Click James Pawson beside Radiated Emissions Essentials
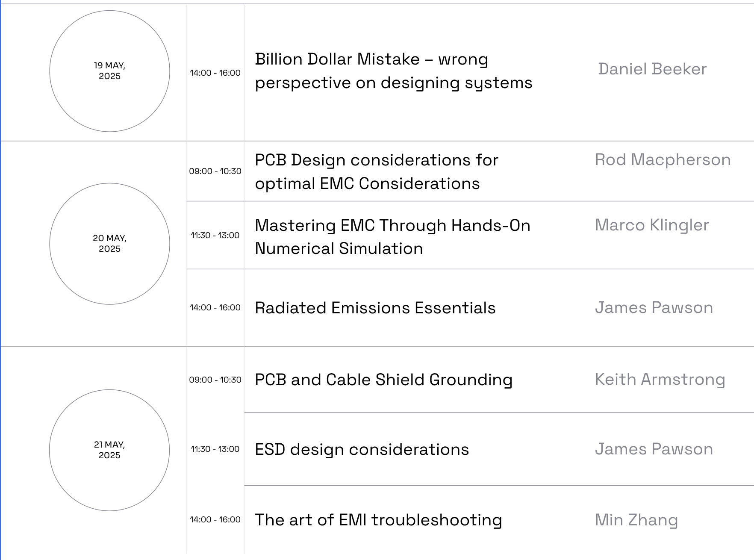This screenshot has width=754, height=560. (654, 308)
